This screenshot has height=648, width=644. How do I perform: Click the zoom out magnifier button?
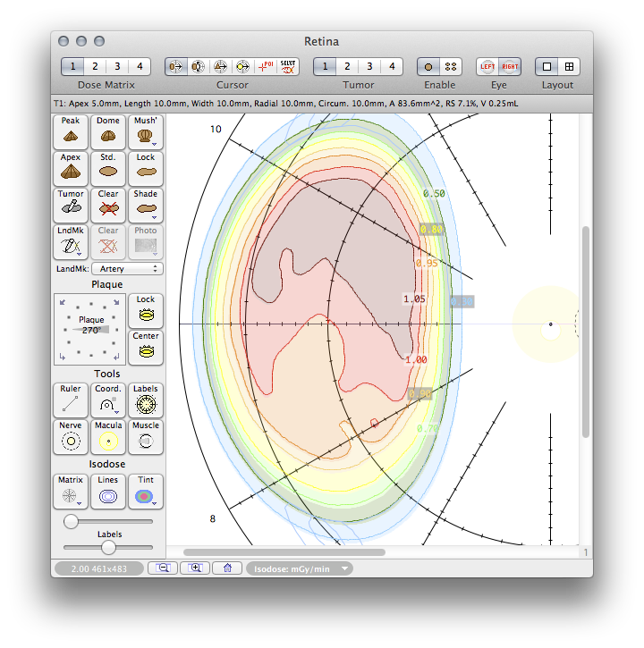click(x=163, y=568)
